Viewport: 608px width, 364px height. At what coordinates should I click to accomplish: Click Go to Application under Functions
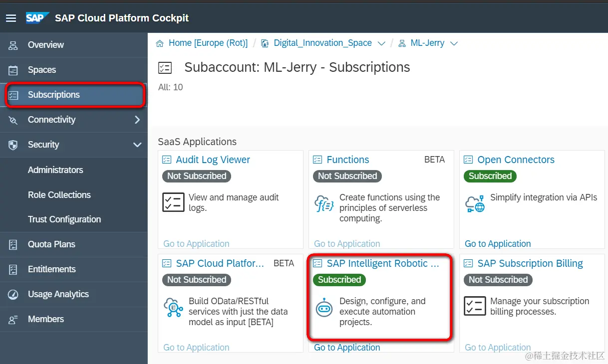pos(347,244)
